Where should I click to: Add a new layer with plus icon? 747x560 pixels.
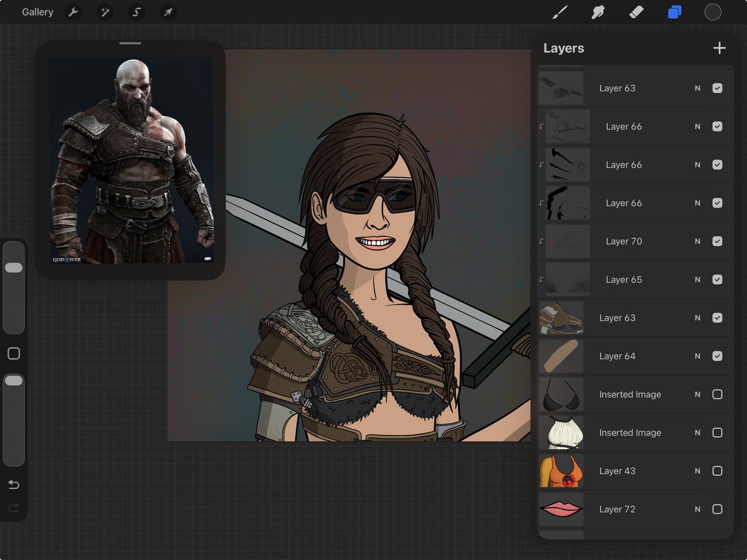tap(720, 48)
